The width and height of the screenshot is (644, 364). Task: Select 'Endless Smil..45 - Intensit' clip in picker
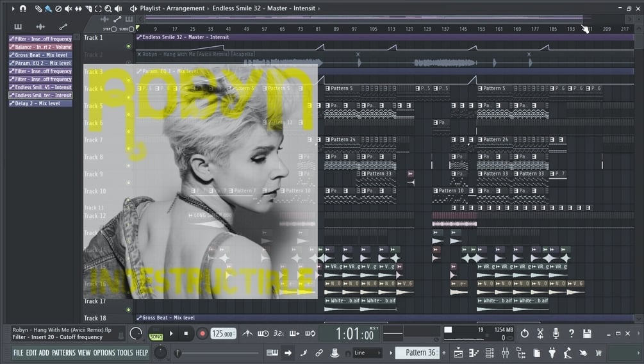point(40,87)
